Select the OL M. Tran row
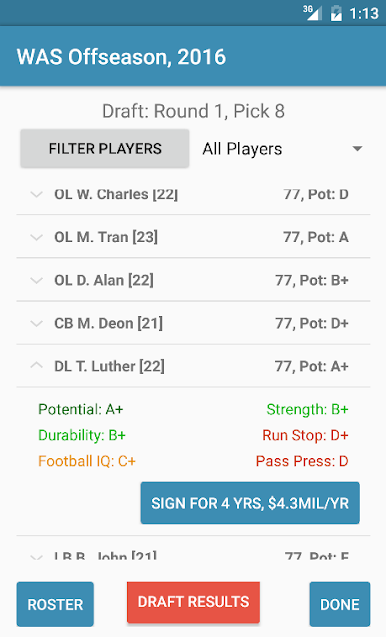This screenshot has height=637, width=386. point(193,237)
